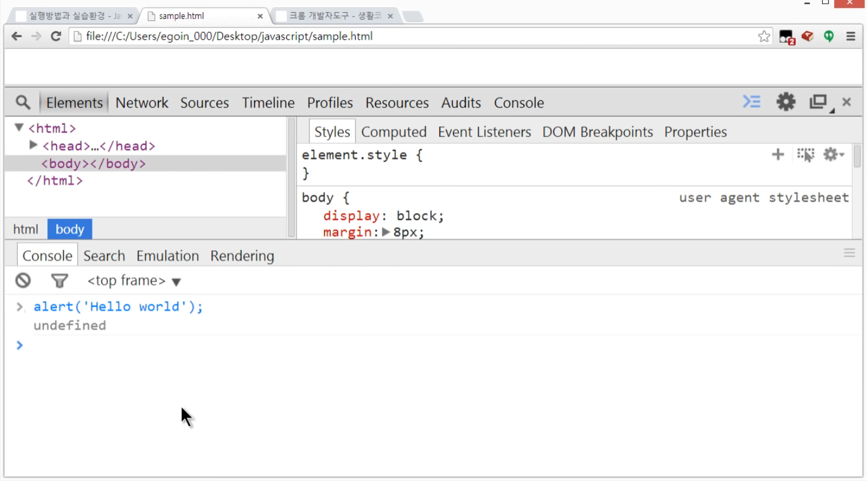Click the DevTools search magnifier icon

[23, 102]
